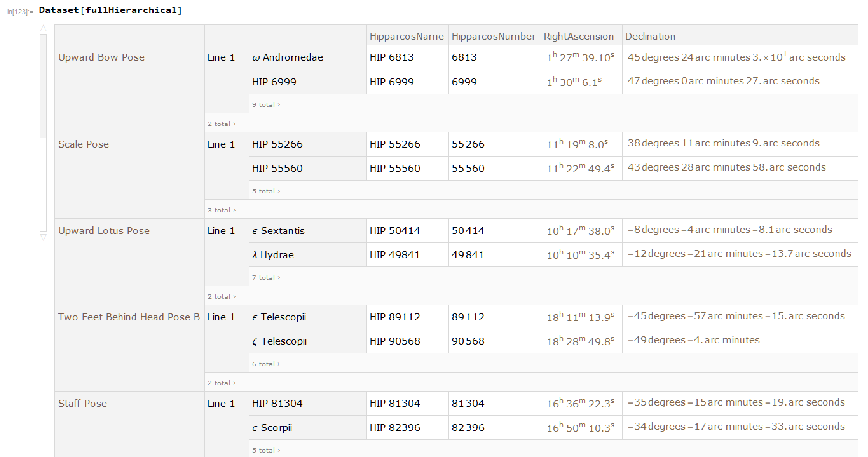Expand '2 total' under Two Feet Behind Head
Viewport: 868px width, 457px height.
pyautogui.click(x=222, y=383)
